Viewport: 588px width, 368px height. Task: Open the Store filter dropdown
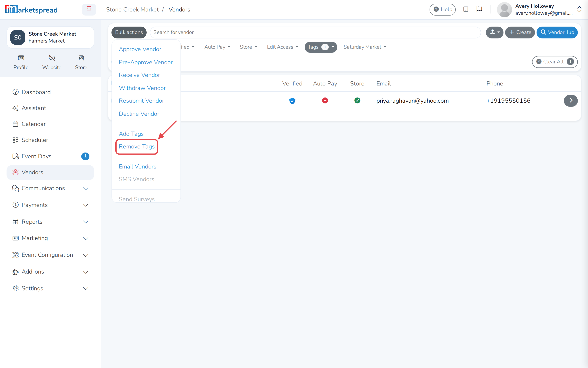(x=248, y=47)
